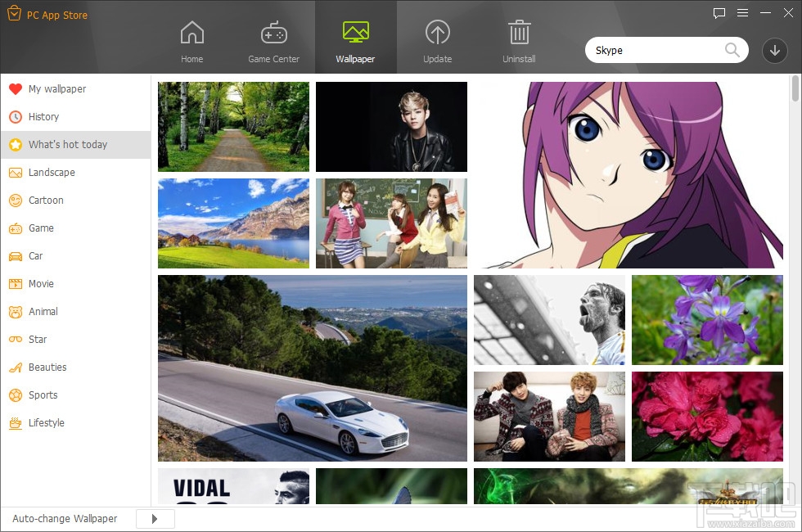Image resolution: width=802 pixels, height=532 pixels.
Task: Open the Home tab icon
Action: (191, 32)
